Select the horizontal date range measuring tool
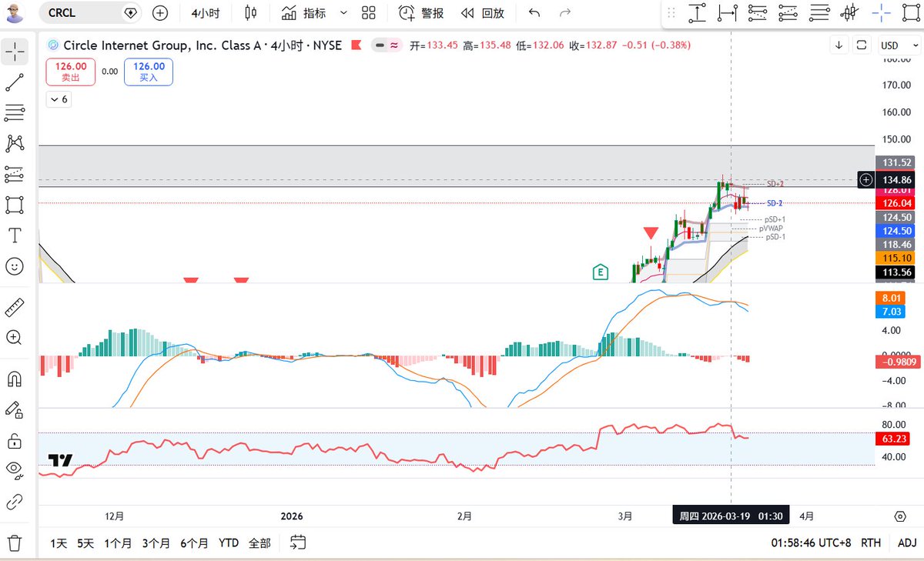The width and height of the screenshot is (924, 561). pyautogui.click(x=728, y=13)
